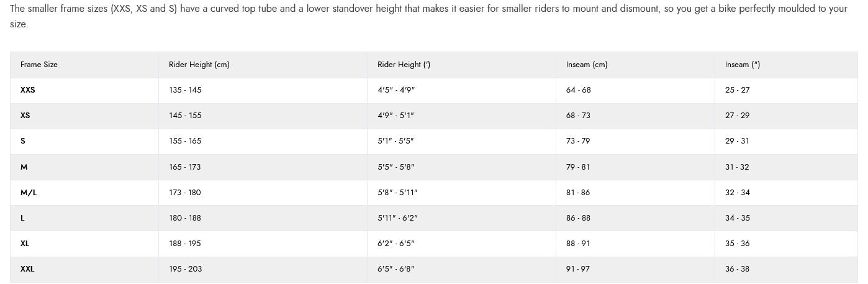The width and height of the screenshot is (868, 284).
Task: Click the 6'5" - 6'8" height cell
Action: click(396, 269)
